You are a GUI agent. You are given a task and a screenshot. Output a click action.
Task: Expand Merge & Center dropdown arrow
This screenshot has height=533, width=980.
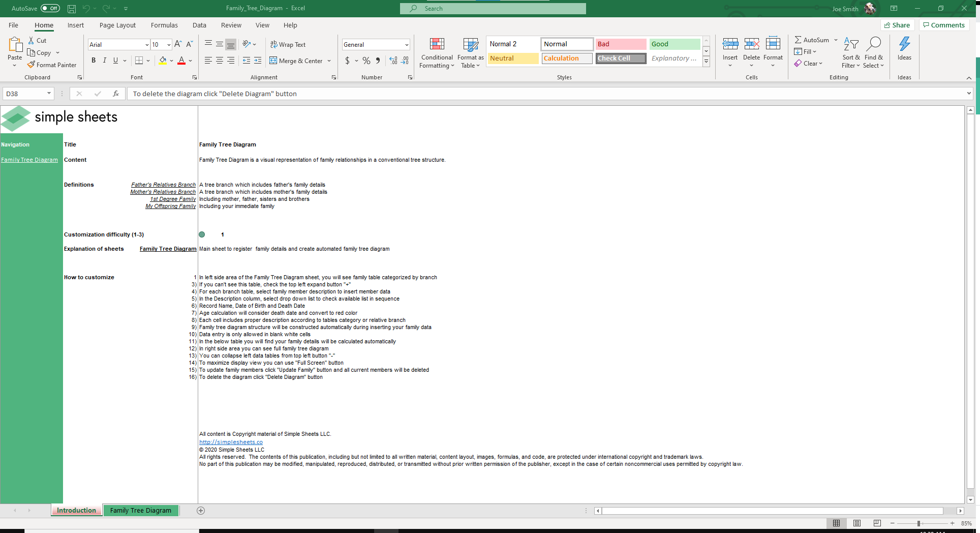coord(329,61)
